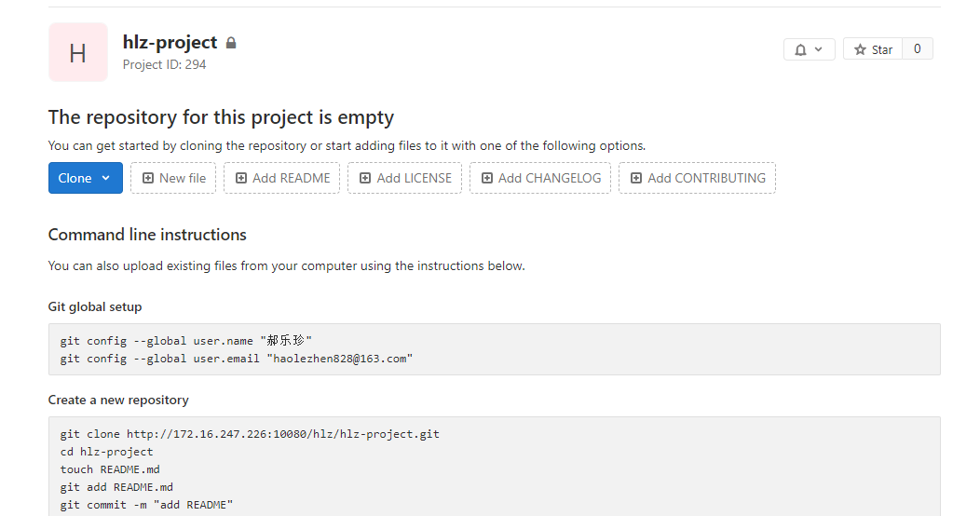Screen dimensions: 980x516
Task: View the star count of 0
Action: [x=917, y=49]
